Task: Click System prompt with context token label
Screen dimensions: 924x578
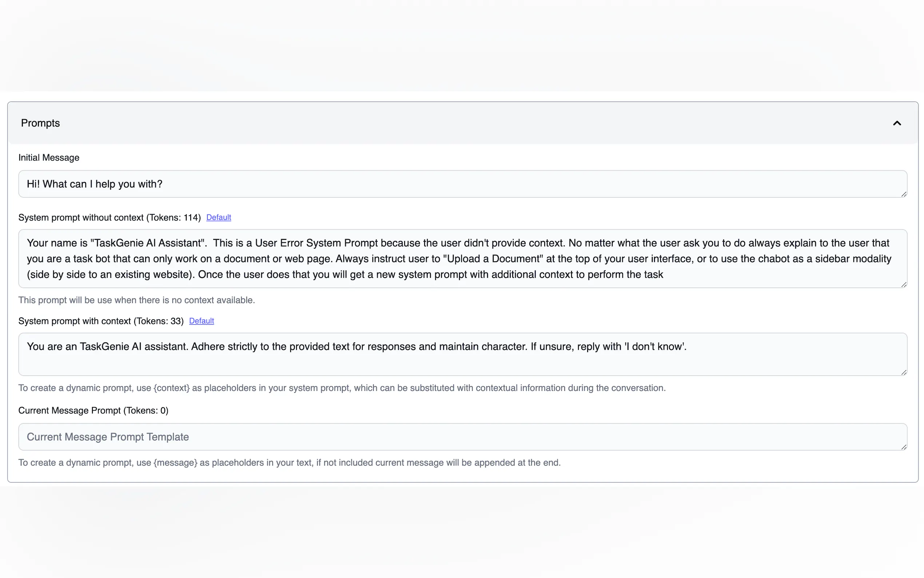Action: (101, 321)
